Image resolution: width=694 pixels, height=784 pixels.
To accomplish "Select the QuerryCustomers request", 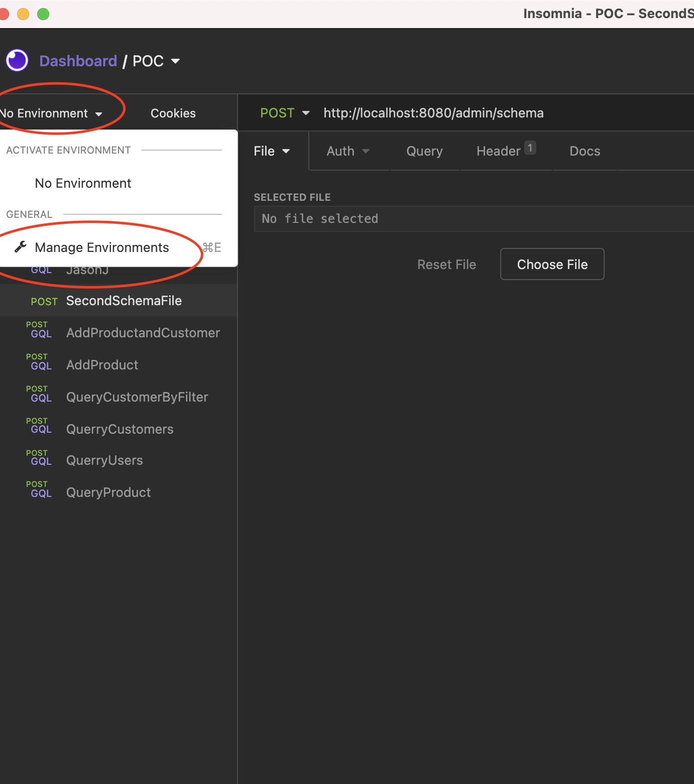I will (x=120, y=429).
